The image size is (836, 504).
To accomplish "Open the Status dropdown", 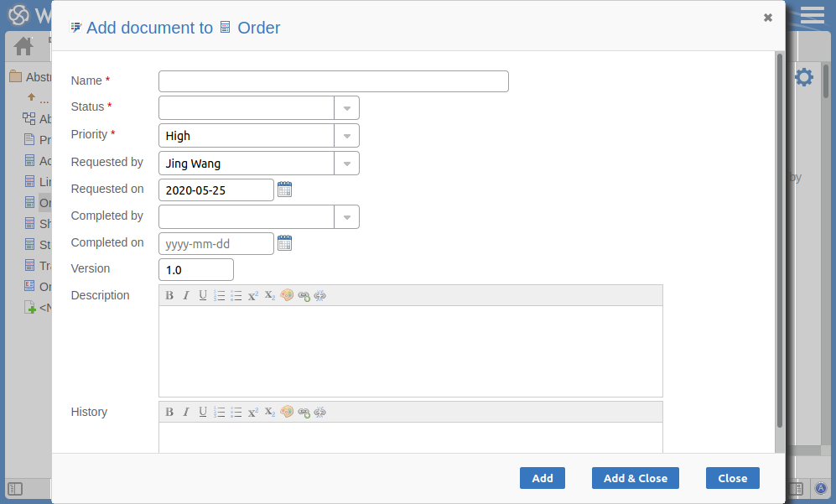I will [x=346, y=108].
